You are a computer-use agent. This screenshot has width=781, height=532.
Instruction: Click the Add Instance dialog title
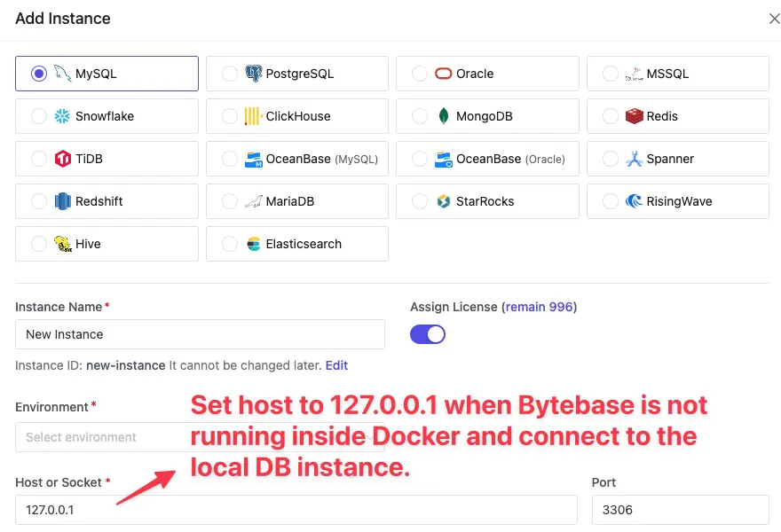point(63,19)
